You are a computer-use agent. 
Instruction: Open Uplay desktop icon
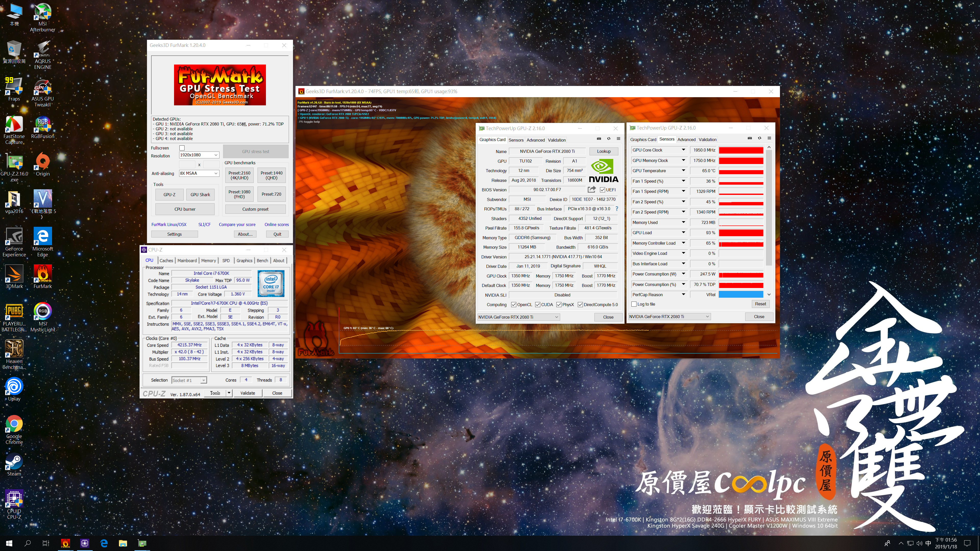pos(14,389)
